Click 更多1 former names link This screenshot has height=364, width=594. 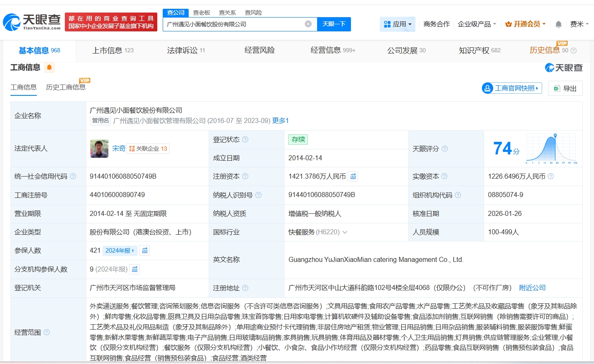click(x=280, y=120)
